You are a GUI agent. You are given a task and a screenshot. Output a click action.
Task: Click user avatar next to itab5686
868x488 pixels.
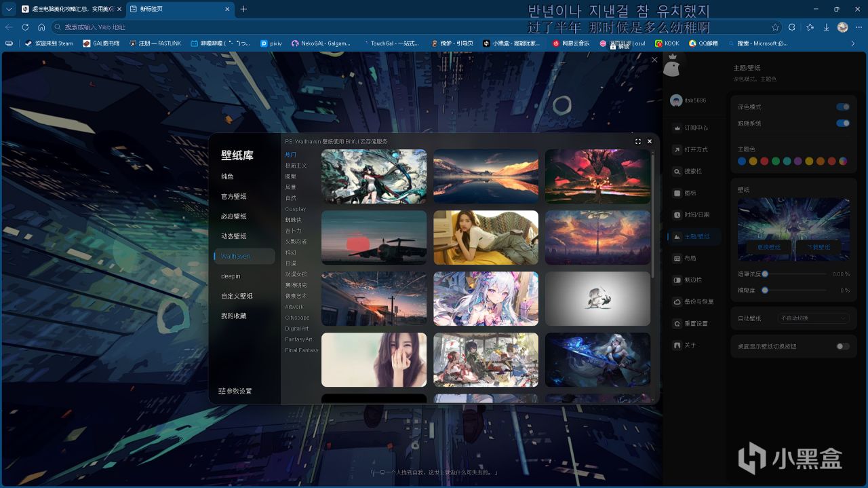[x=675, y=100]
